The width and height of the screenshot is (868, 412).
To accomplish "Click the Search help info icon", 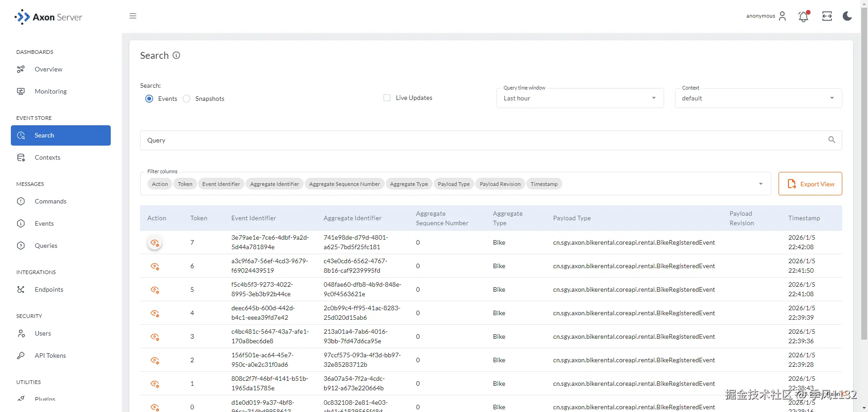I will click(x=176, y=55).
